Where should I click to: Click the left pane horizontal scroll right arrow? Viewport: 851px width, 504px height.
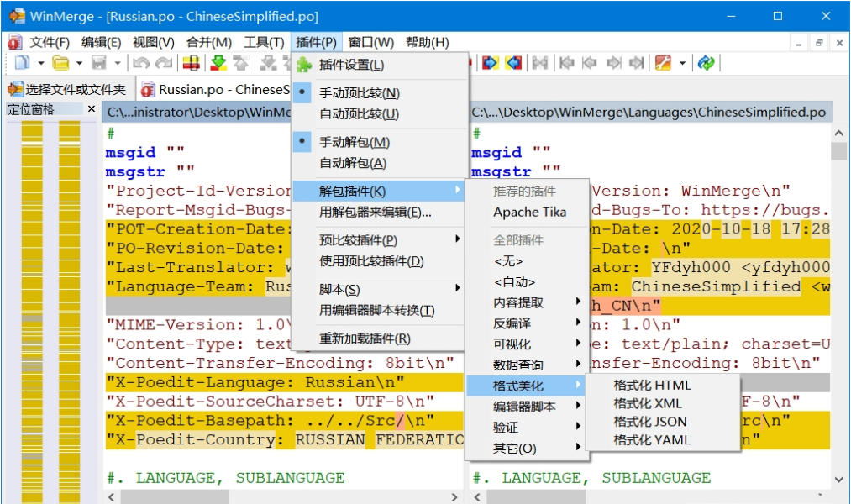coord(454,497)
